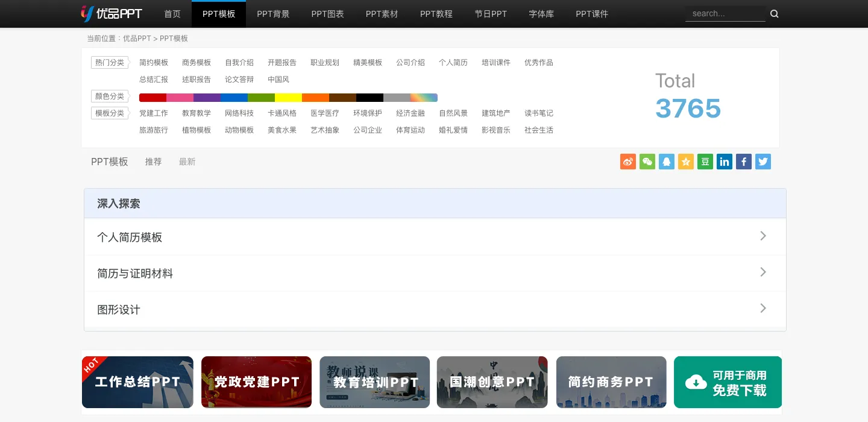Open the 首页 nav item
The width and height of the screenshot is (868, 422).
tap(172, 14)
